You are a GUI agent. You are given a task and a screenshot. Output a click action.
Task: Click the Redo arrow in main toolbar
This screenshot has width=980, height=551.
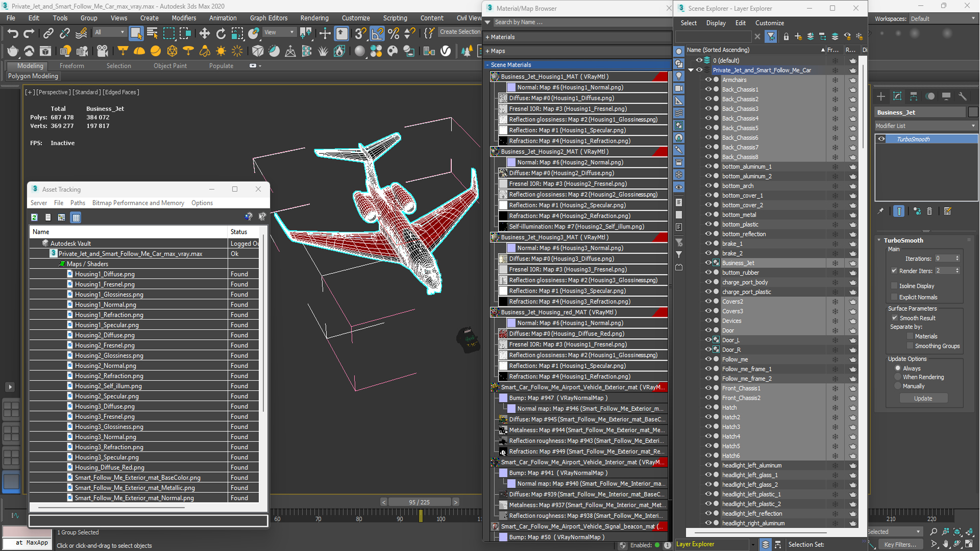tap(29, 34)
